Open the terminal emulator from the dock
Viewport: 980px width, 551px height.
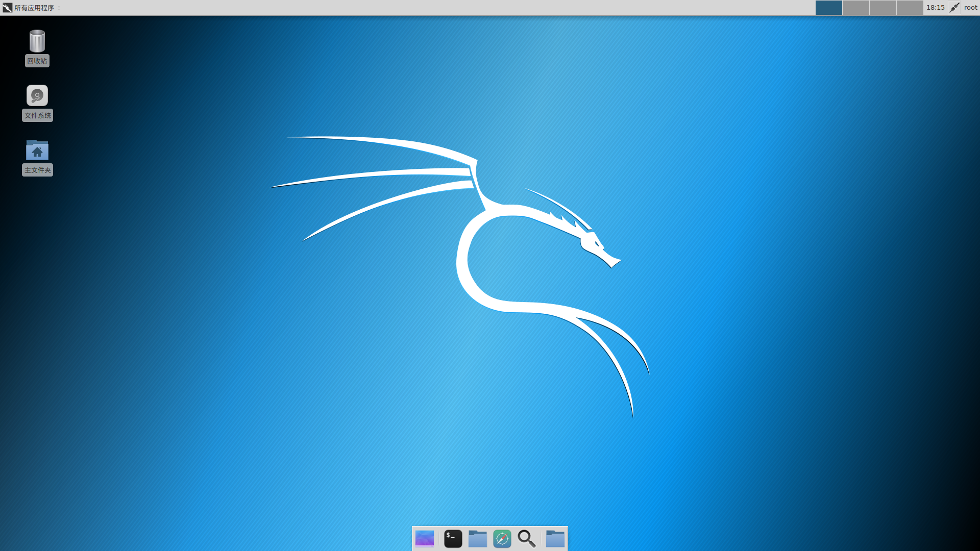[453, 539]
